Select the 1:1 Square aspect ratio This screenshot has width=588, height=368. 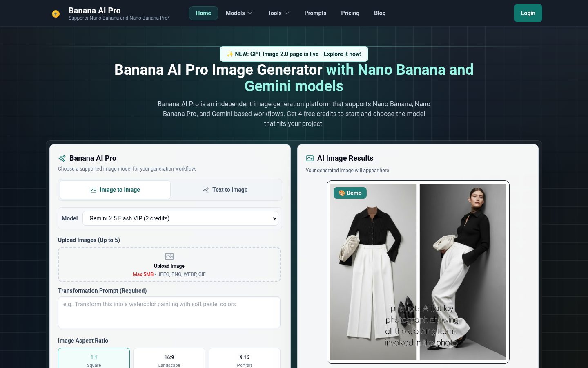[x=94, y=359]
